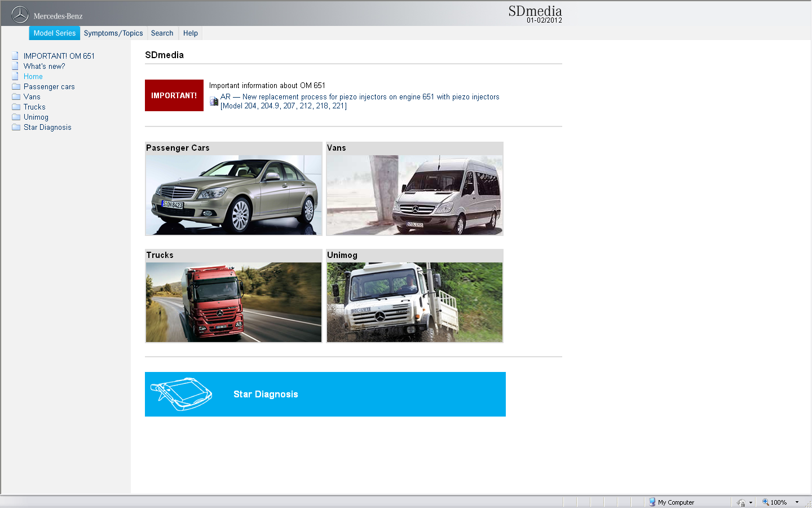
Task: Expand the Vans tree item in sidebar
Action: (32, 97)
